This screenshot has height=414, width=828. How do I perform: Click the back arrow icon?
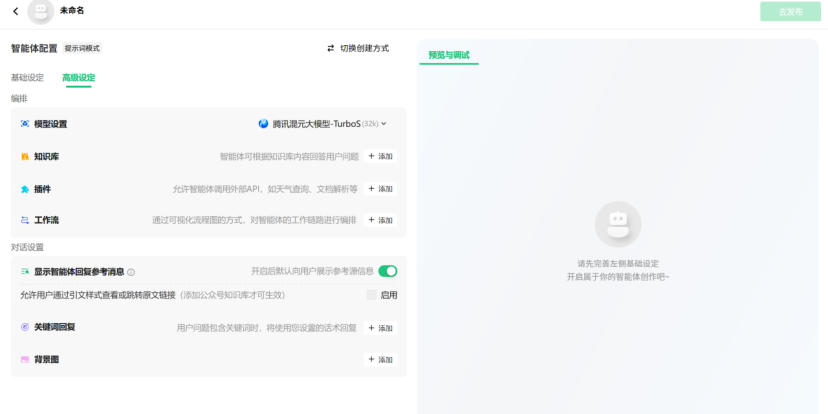click(15, 12)
